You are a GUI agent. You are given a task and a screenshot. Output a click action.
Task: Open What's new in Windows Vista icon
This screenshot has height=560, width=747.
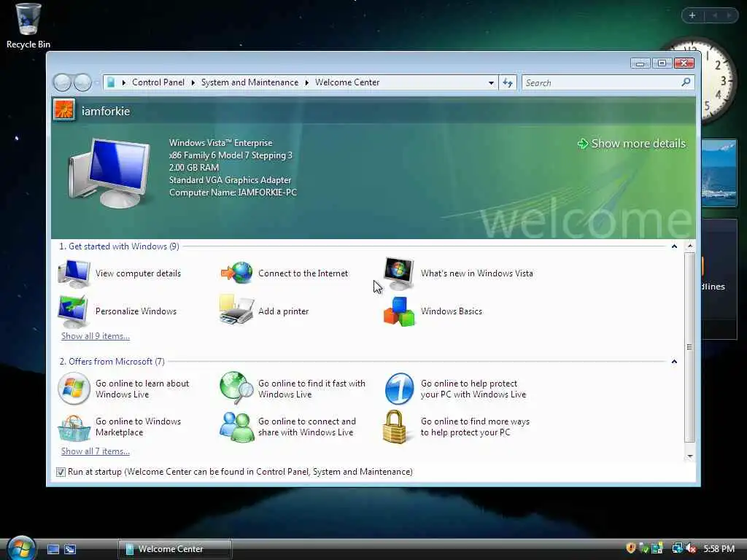pos(399,273)
